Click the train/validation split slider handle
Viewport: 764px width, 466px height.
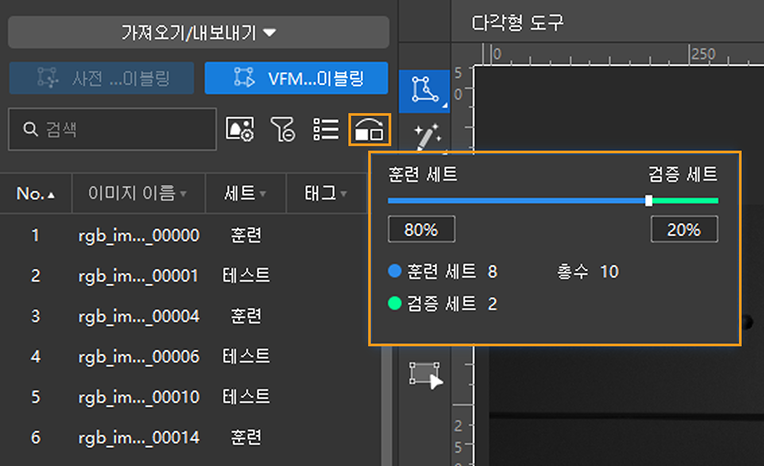(x=649, y=201)
